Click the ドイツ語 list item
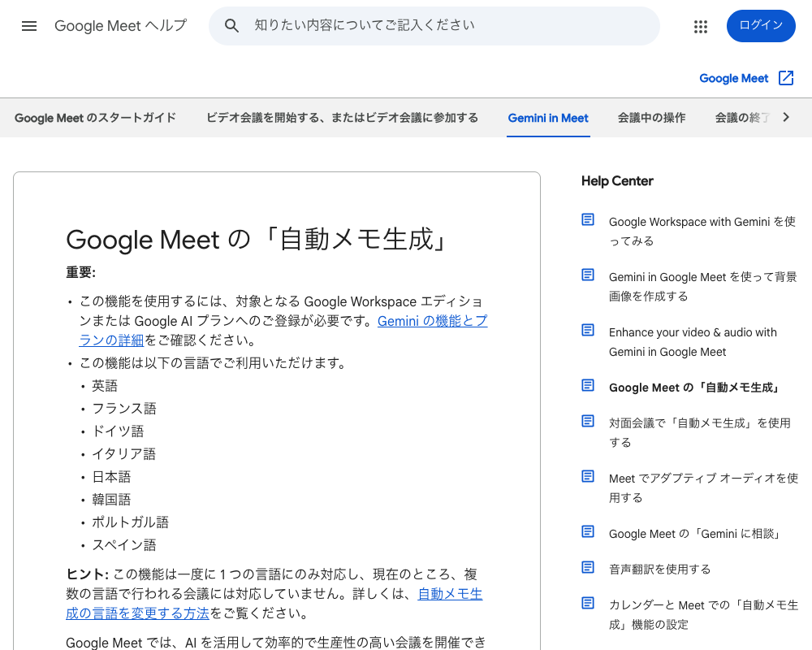812x650 pixels. click(x=118, y=431)
